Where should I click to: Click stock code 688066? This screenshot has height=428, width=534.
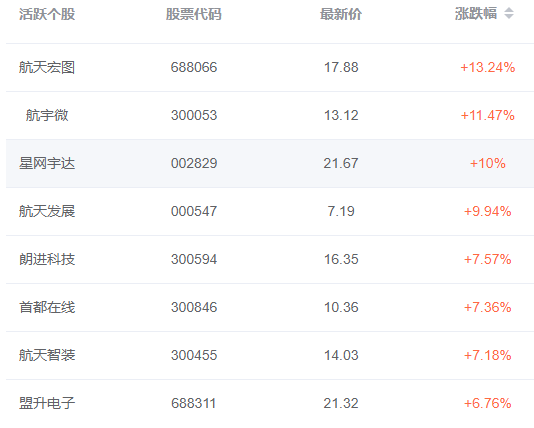[x=194, y=67]
